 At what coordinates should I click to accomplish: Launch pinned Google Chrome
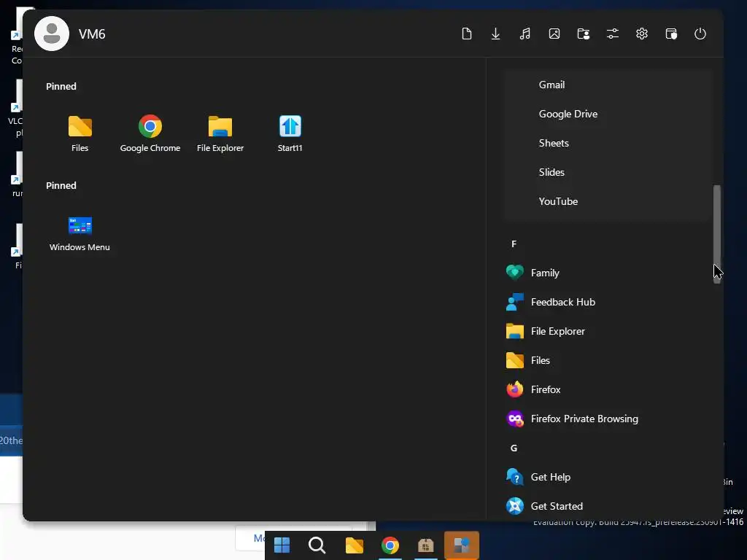coord(150,133)
